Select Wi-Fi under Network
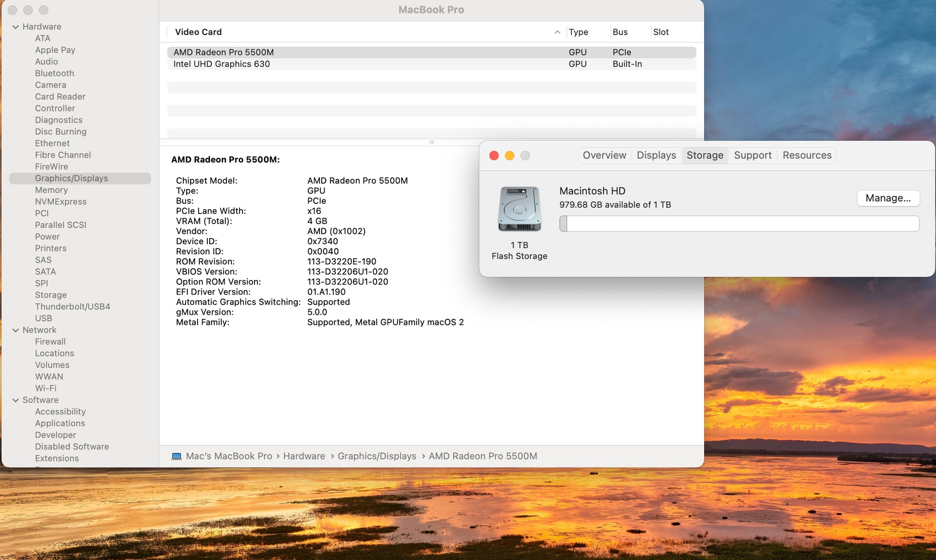Image resolution: width=936 pixels, height=560 pixels. (46, 388)
